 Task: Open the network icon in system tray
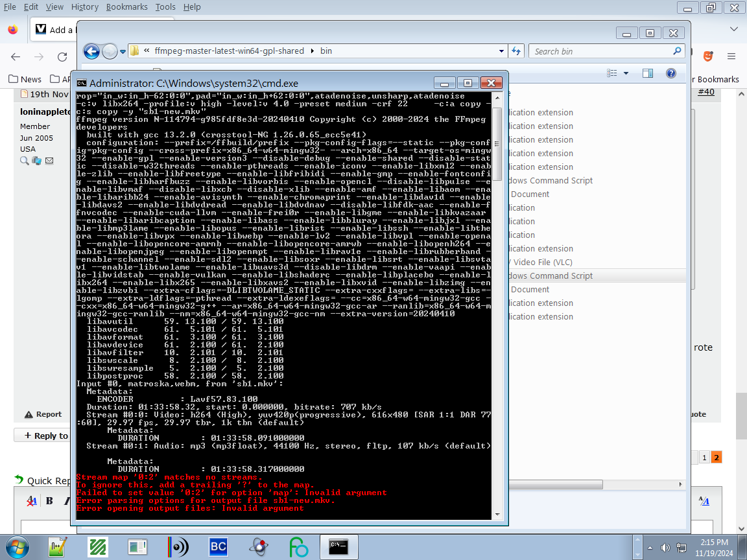[682, 548]
